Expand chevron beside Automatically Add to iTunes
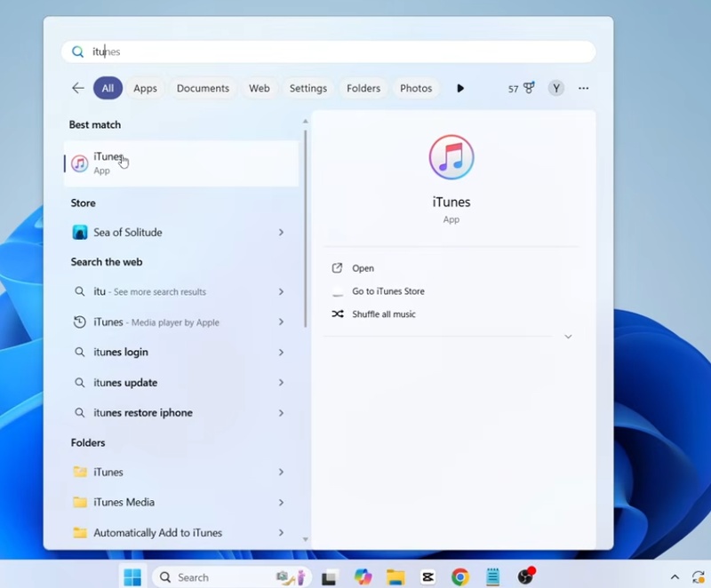The image size is (711, 588). coord(281,533)
